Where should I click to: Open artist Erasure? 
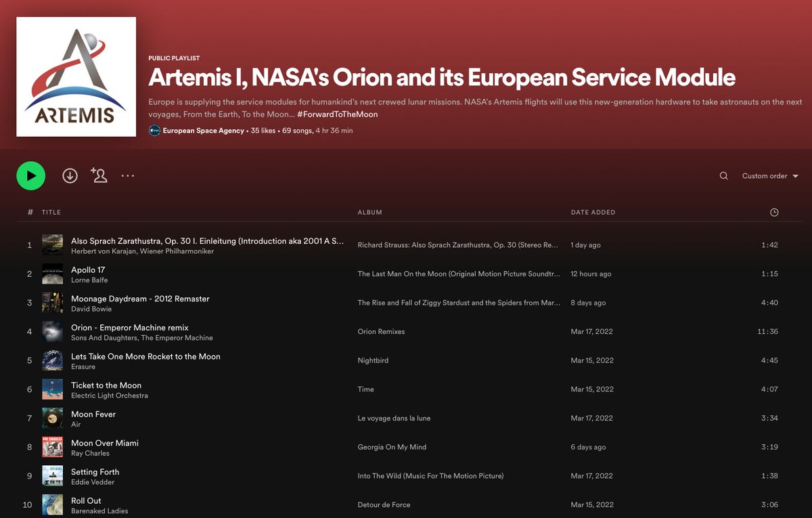click(x=83, y=367)
